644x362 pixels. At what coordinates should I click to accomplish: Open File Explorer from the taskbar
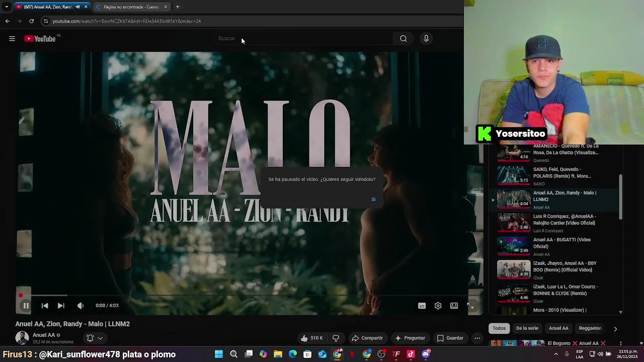tap(278, 354)
